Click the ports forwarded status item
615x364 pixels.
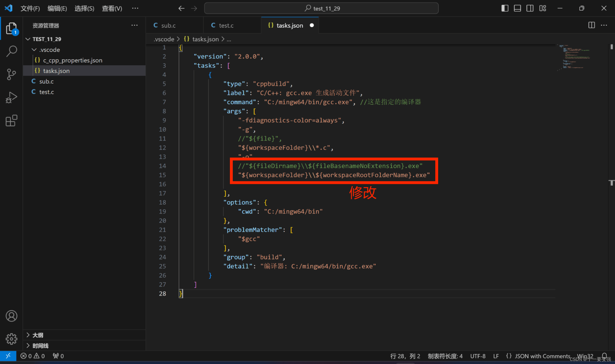[x=58, y=356]
